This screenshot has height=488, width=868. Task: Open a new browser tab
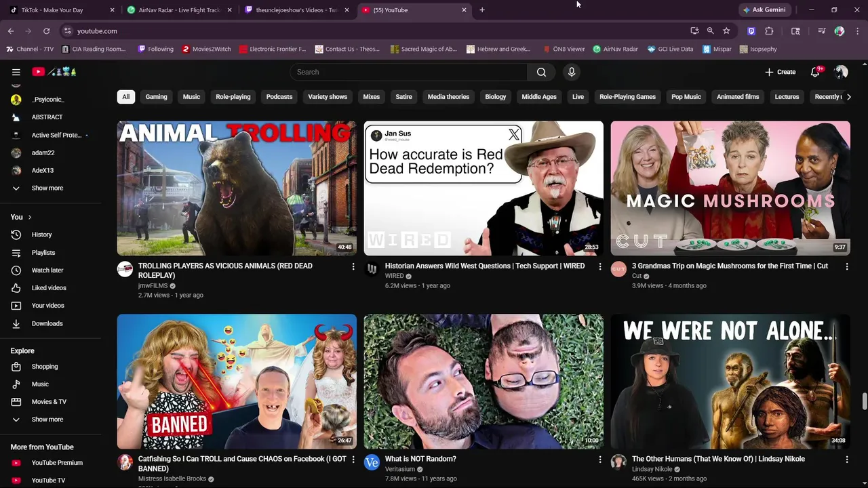pyautogui.click(x=482, y=10)
